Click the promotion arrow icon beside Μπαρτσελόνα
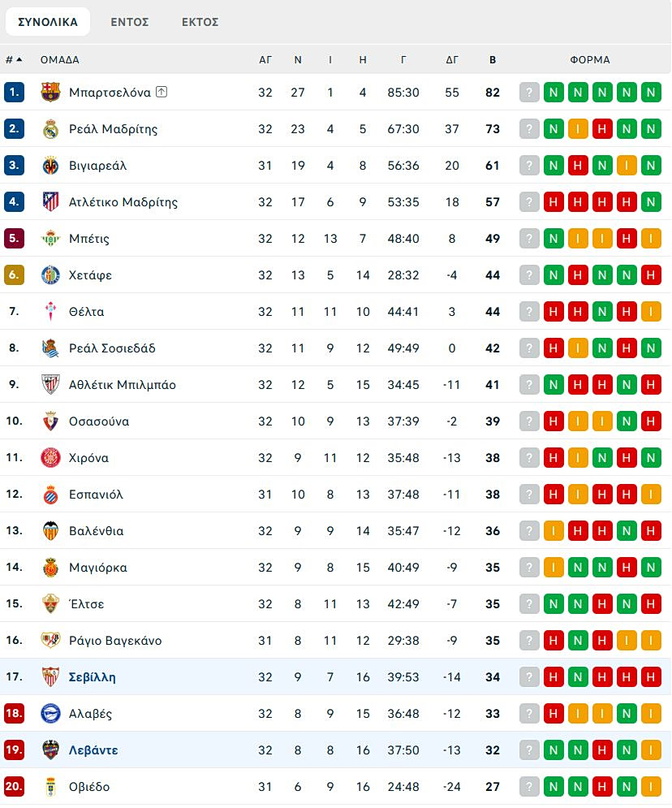The height and width of the screenshot is (808, 672). click(x=162, y=92)
